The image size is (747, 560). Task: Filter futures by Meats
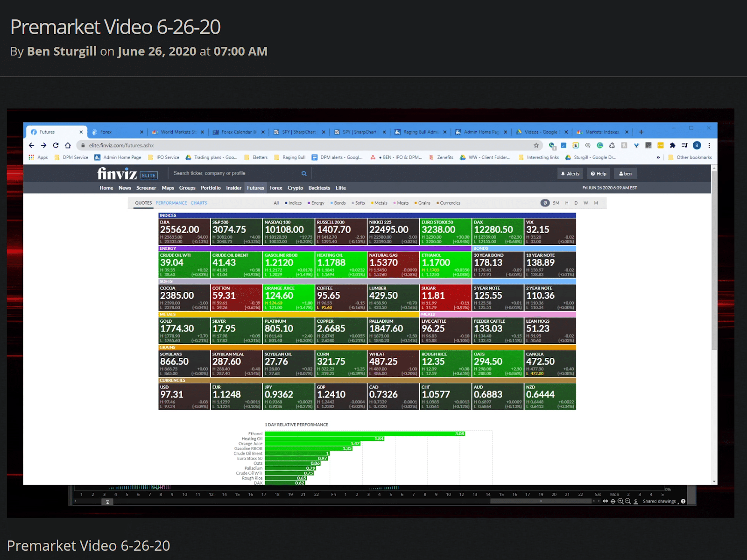401,203
